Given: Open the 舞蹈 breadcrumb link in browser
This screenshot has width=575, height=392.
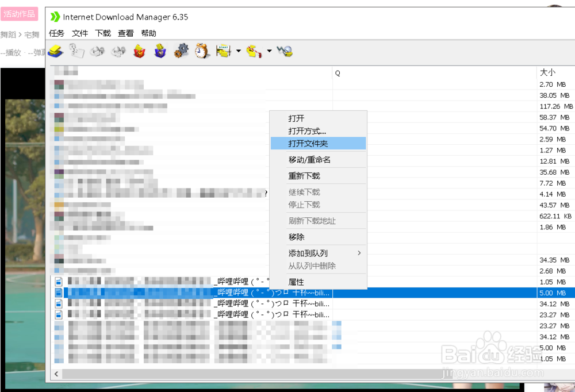Looking at the screenshot, I should [x=8, y=34].
